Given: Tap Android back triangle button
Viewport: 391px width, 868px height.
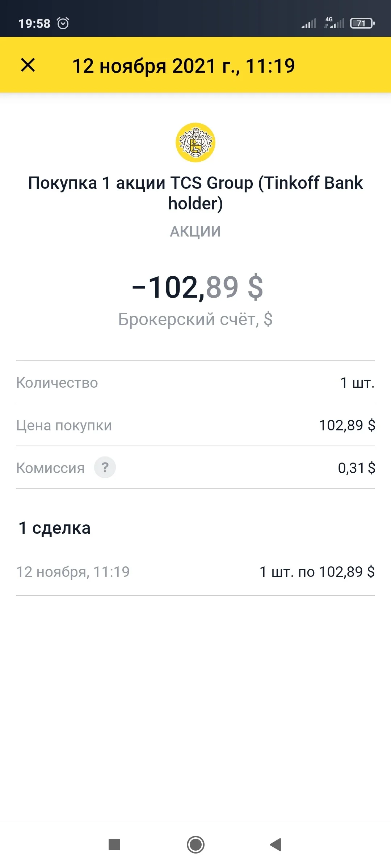Looking at the screenshot, I should click(276, 845).
